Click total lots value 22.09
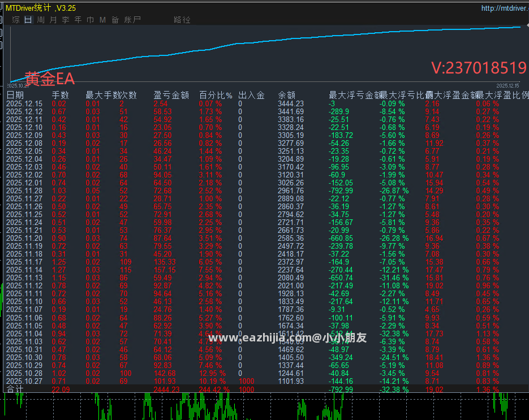Screen dimensions: 529x420 61,389
